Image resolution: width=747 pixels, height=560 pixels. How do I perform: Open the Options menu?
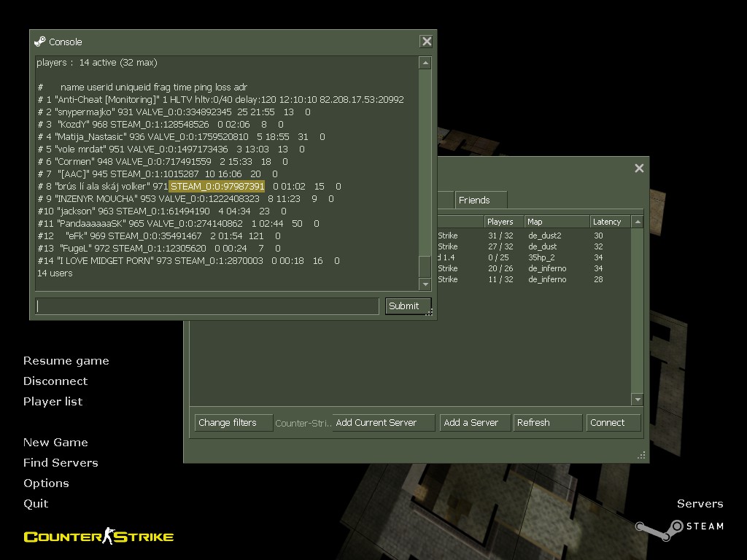pos(46,483)
